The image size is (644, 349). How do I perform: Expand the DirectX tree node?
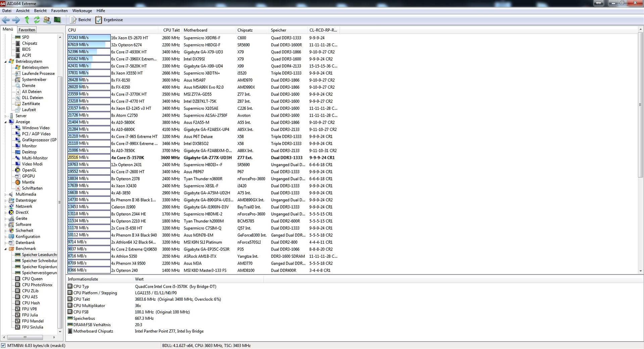point(6,213)
